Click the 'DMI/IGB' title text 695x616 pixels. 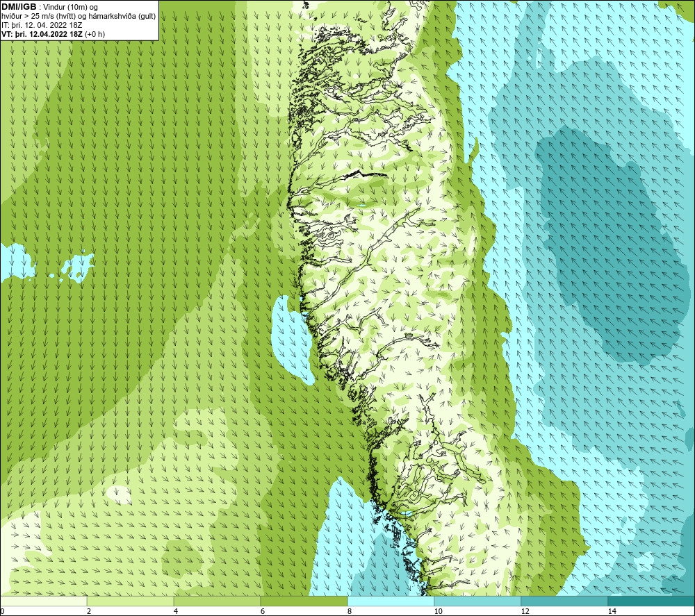pos(19,7)
